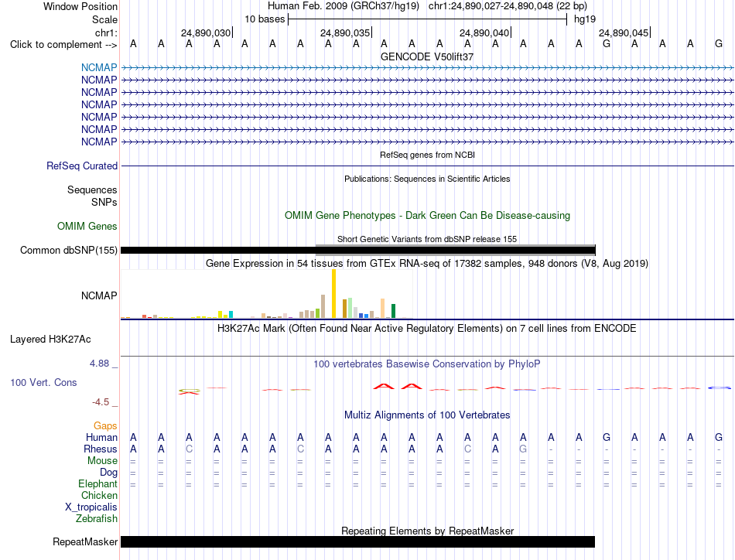
Task: Click "RefSeq genes from NCBI" title
Action: (427, 155)
